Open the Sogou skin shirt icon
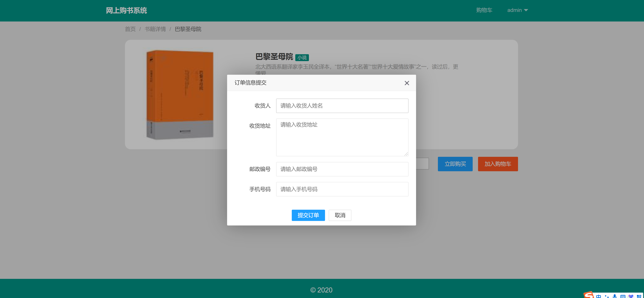This screenshot has height=298, width=644. [631, 296]
